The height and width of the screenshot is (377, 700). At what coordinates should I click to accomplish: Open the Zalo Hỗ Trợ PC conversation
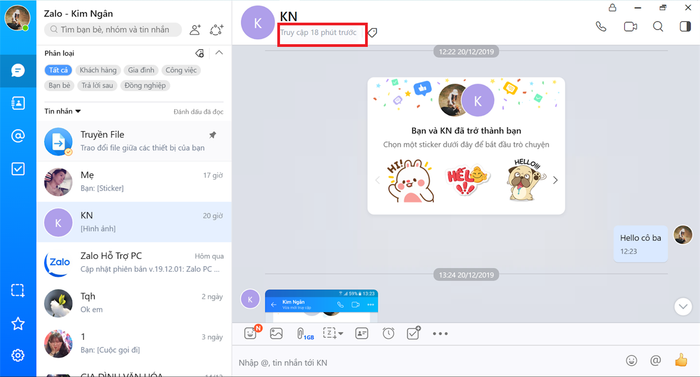[x=134, y=262]
